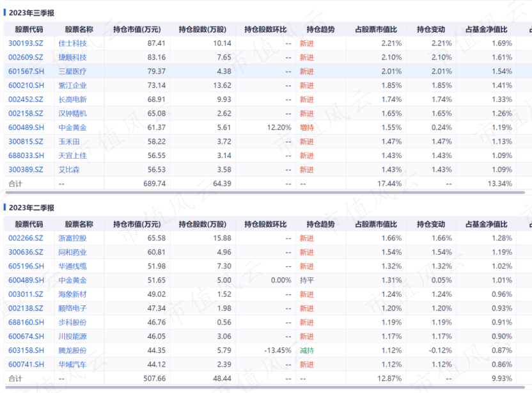Select stock code 002452.SZ
The image size is (532, 393).
coord(26,99)
